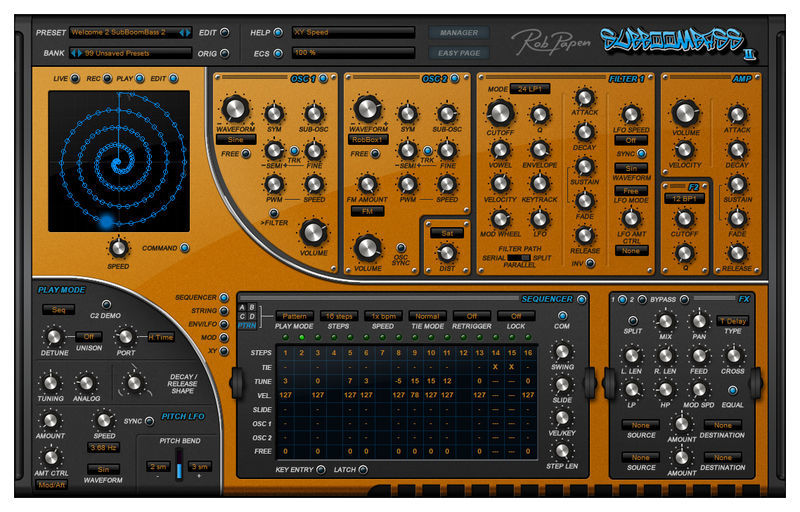800x512 pixels.
Task: Click the F2 Cutoff knob
Action: (684, 218)
